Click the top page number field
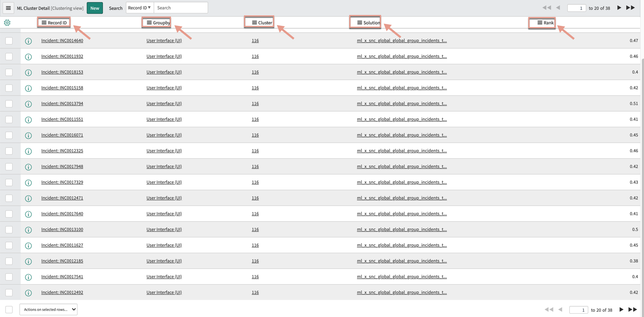Viewport: 644px width, 317px height. [577, 8]
